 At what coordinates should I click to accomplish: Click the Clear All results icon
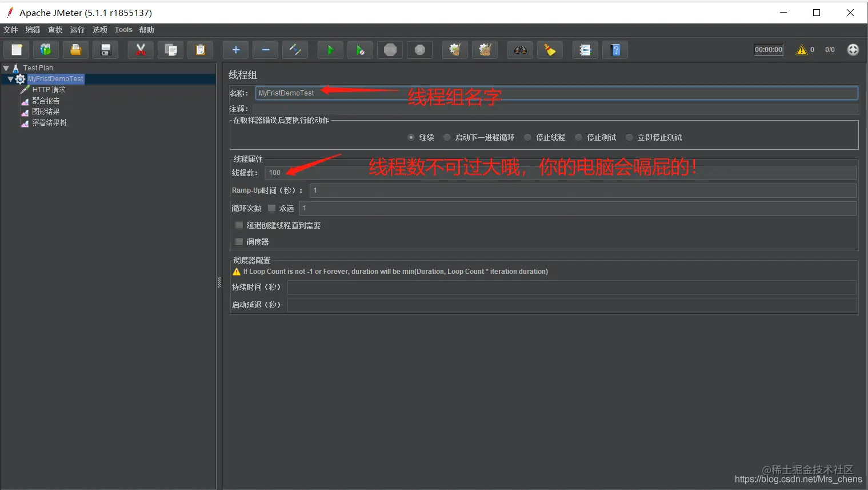coord(485,50)
